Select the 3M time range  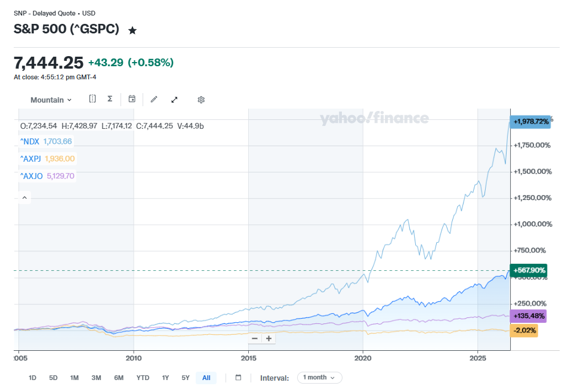click(x=96, y=378)
